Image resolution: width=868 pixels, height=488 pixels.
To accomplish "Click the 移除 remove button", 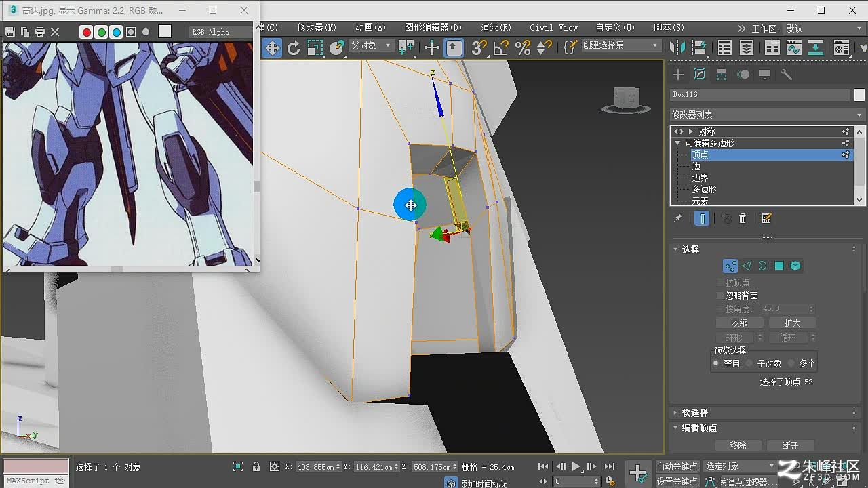I will click(x=738, y=445).
